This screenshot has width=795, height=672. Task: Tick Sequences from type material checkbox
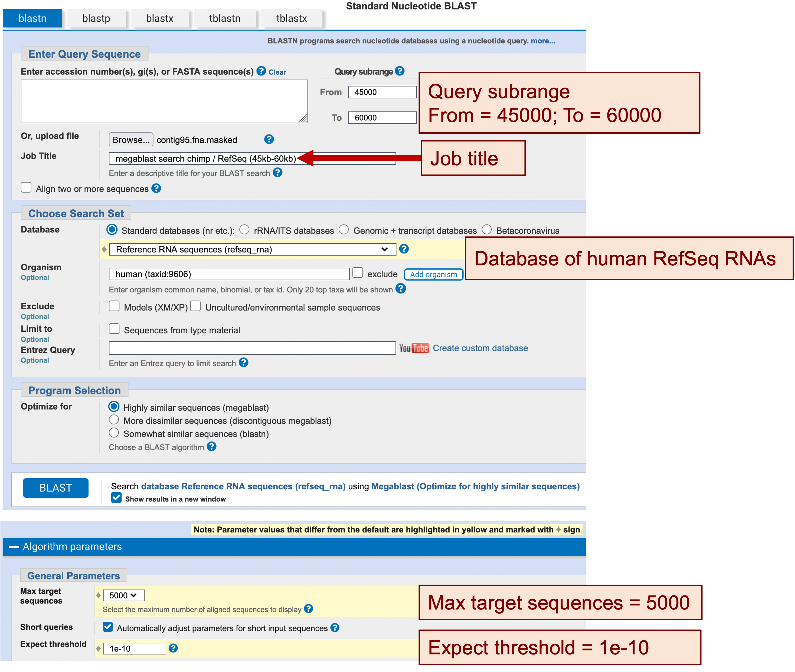pos(114,328)
